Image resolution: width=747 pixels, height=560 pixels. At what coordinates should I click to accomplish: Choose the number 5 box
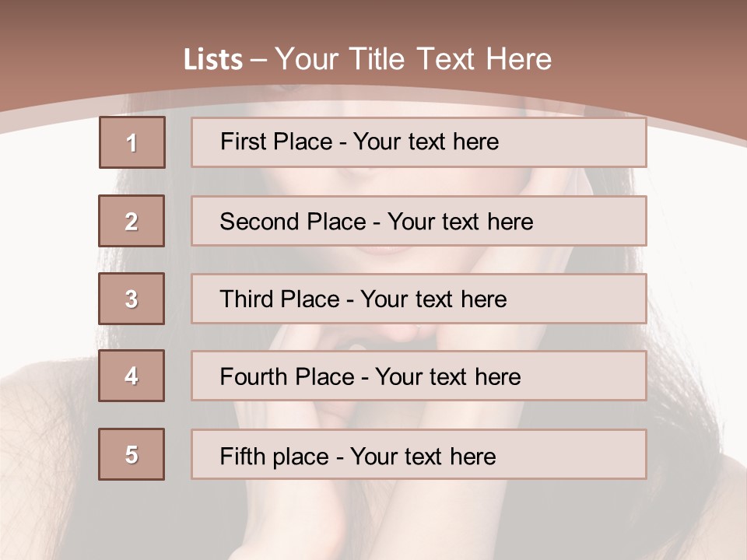[x=132, y=454]
